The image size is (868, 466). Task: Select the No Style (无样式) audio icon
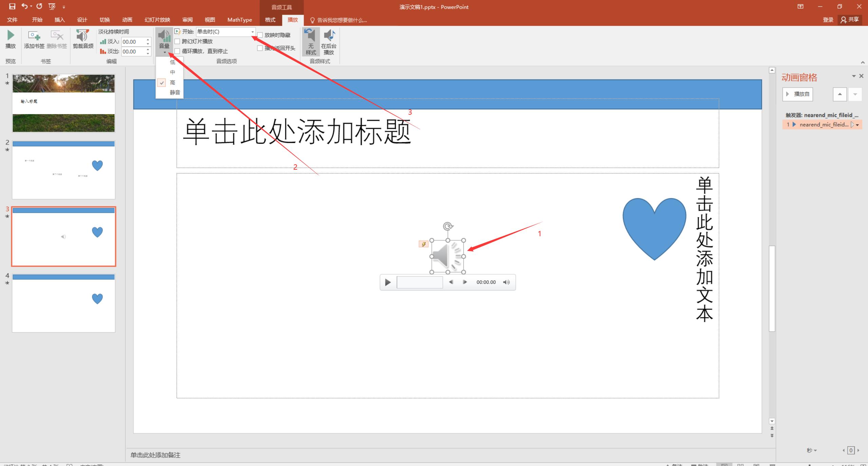pos(310,36)
